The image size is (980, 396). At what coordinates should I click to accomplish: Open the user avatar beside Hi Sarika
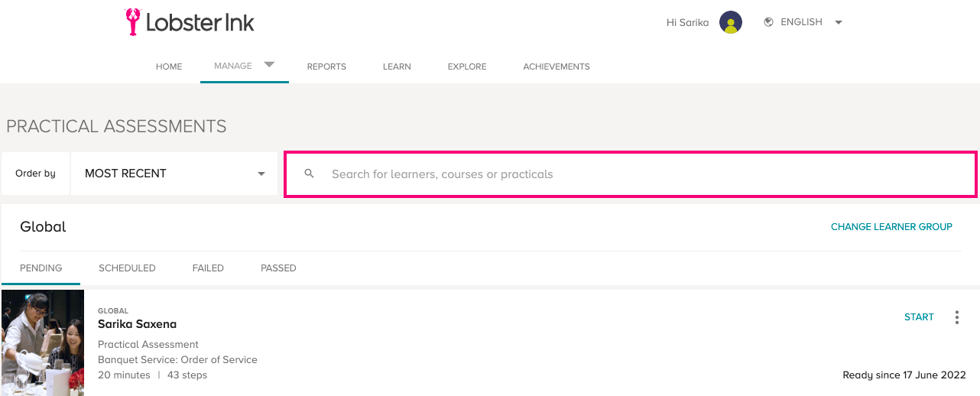[731, 22]
